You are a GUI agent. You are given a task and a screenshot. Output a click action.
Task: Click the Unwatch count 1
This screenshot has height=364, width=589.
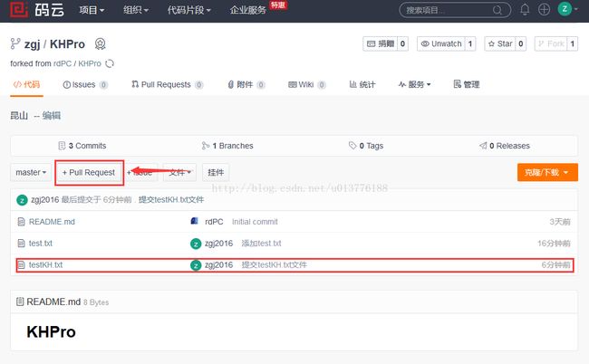pyautogui.click(x=470, y=43)
